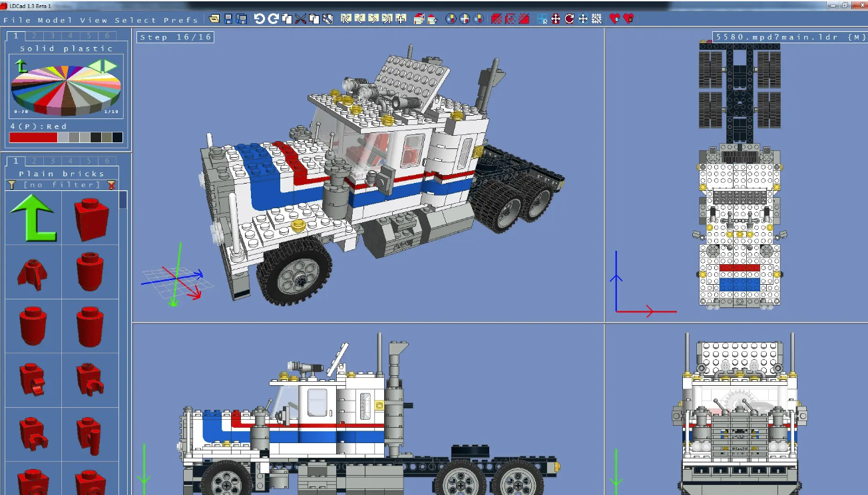Click the big green up arrow in the part bin
This screenshot has height=495, width=868.
coord(33,218)
